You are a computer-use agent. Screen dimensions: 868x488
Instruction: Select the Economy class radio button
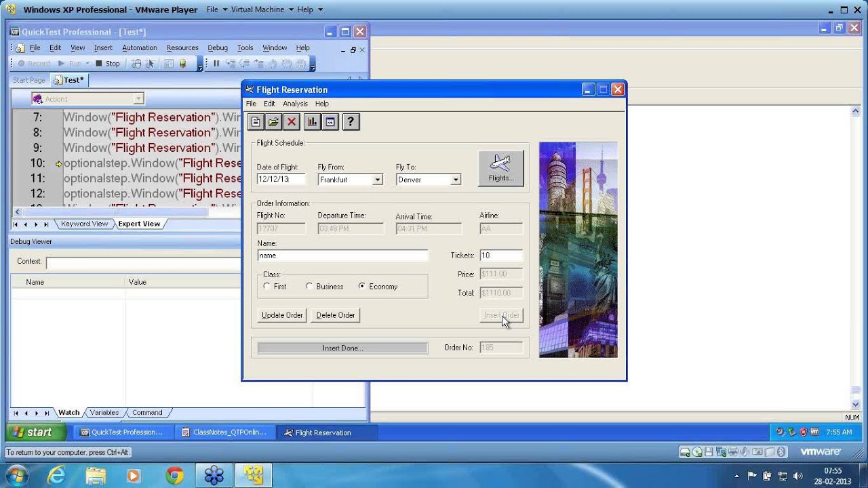coord(362,287)
